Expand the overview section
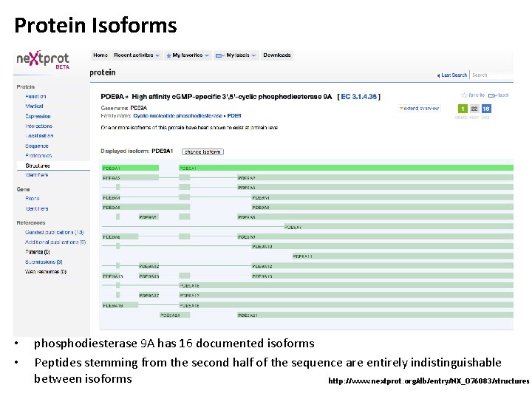This screenshot has width=532, height=399. (420, 109)
